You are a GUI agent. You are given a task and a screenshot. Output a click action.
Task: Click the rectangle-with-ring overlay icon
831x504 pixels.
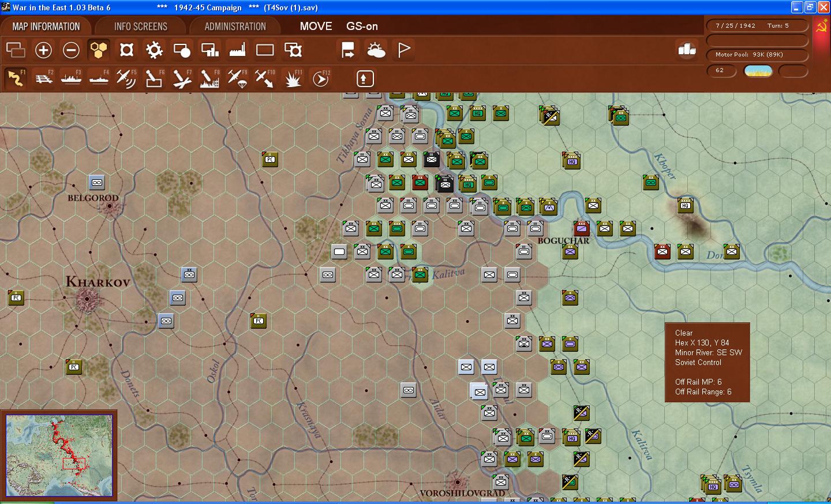tap(293, 50)
